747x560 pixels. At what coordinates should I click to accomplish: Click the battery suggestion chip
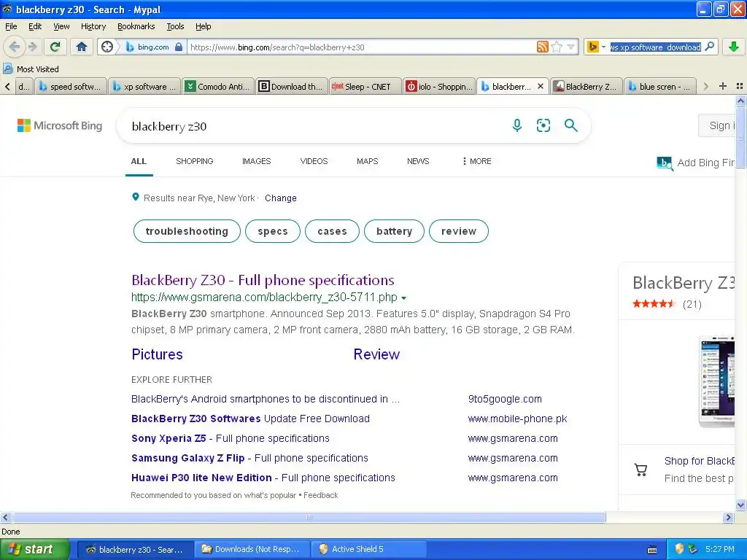pyautogui.click(x=394, y=231)
